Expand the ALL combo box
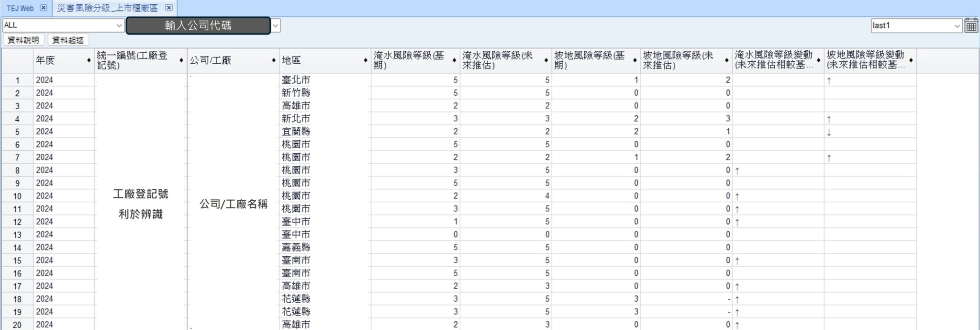This screenshot has height=330, width=980. pos(119,25)
